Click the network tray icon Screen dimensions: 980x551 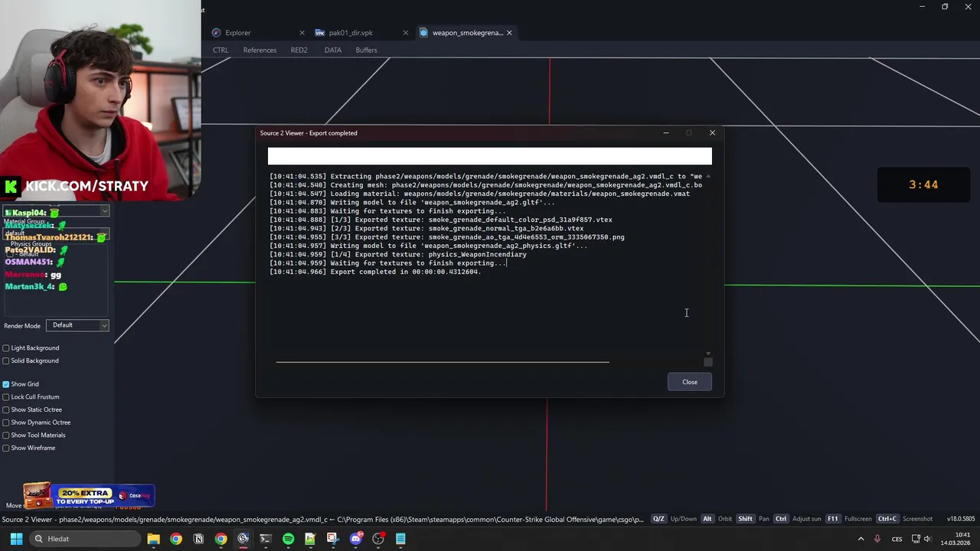point(916,539)
